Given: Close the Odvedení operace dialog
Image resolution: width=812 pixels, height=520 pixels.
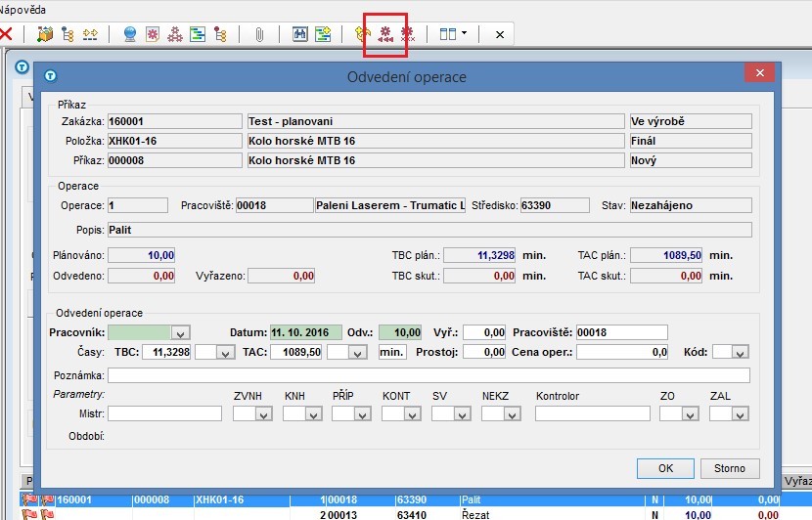Looking at the screenshot, I should coord(760,73).
